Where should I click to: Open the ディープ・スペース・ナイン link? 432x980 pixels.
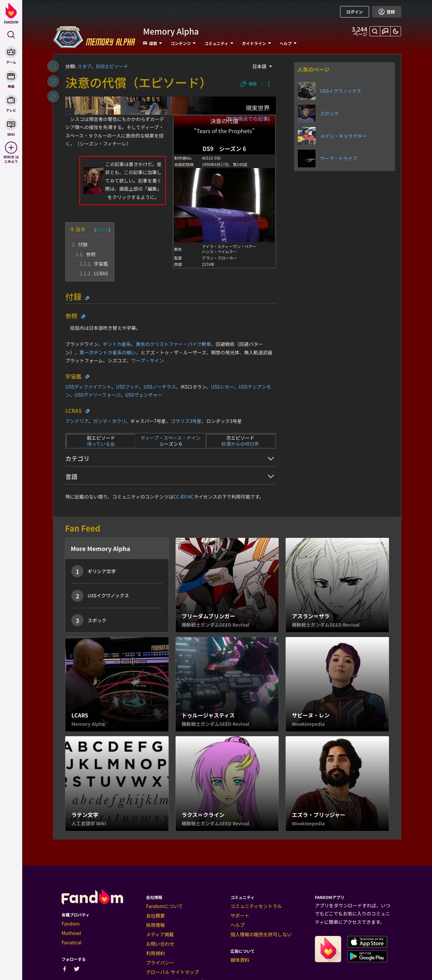click(171, 438)
